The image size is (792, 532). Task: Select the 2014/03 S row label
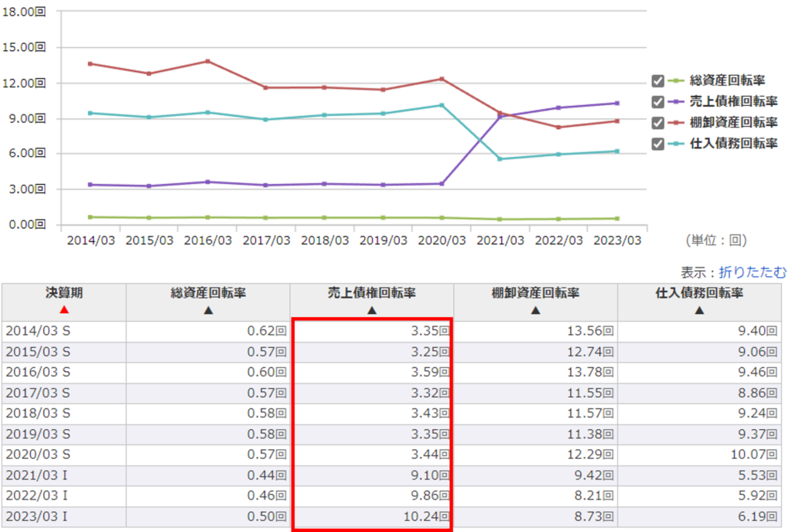tap(38, 332)
